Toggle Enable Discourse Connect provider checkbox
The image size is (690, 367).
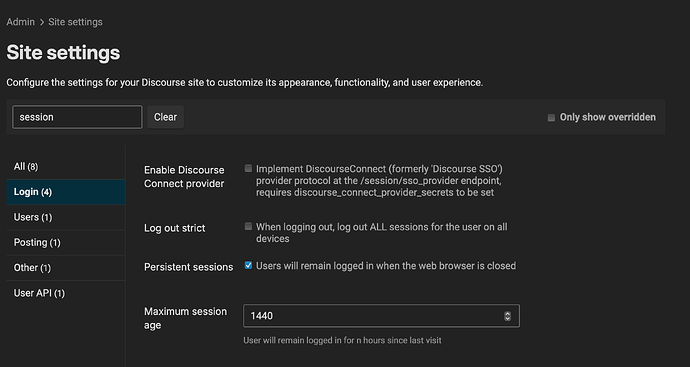tap(249, 168)
